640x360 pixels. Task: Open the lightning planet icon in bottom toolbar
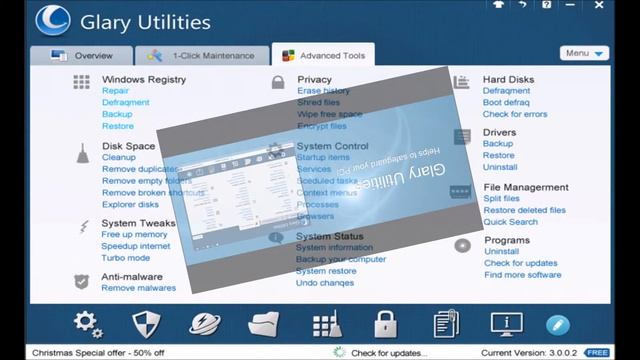tap(205, 324)
